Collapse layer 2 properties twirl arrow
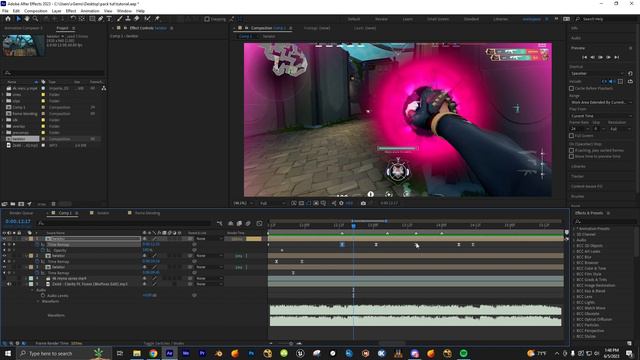Screen dimensions: 640x360 (26, 256)
